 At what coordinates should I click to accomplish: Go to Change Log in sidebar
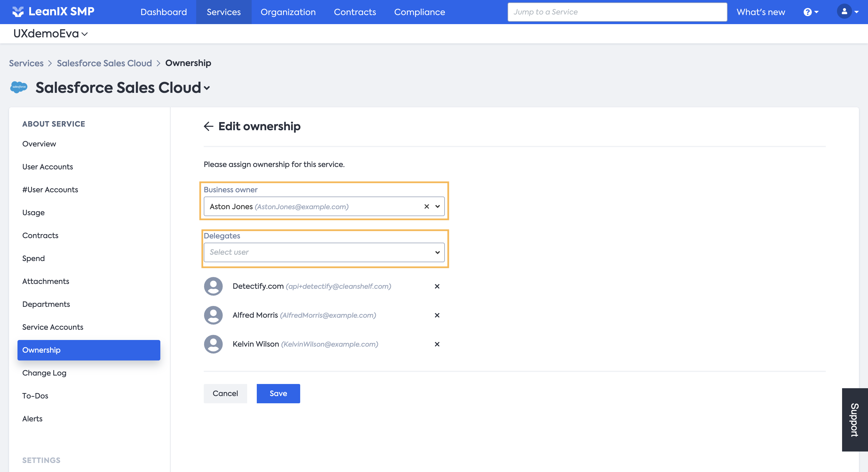44,373
